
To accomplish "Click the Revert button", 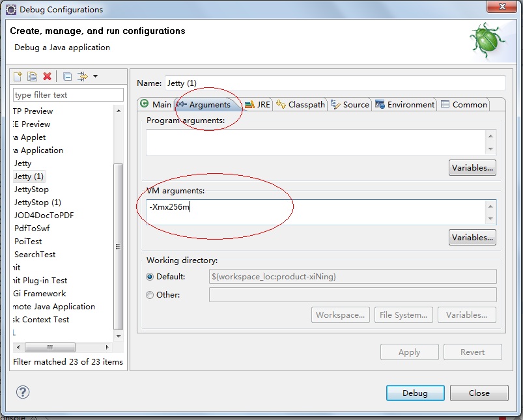I will pyautogui.click(x=473, y=352).
